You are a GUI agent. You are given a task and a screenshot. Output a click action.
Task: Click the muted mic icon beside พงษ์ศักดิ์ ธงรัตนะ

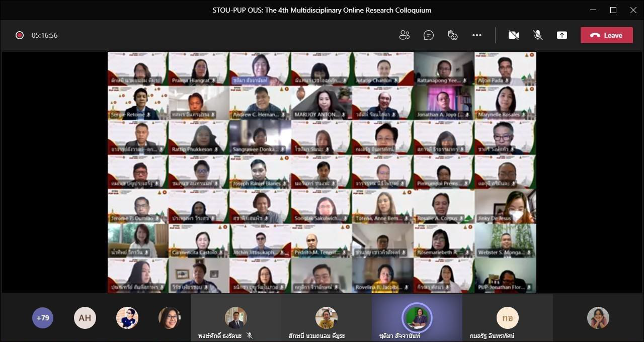point(250,335)
